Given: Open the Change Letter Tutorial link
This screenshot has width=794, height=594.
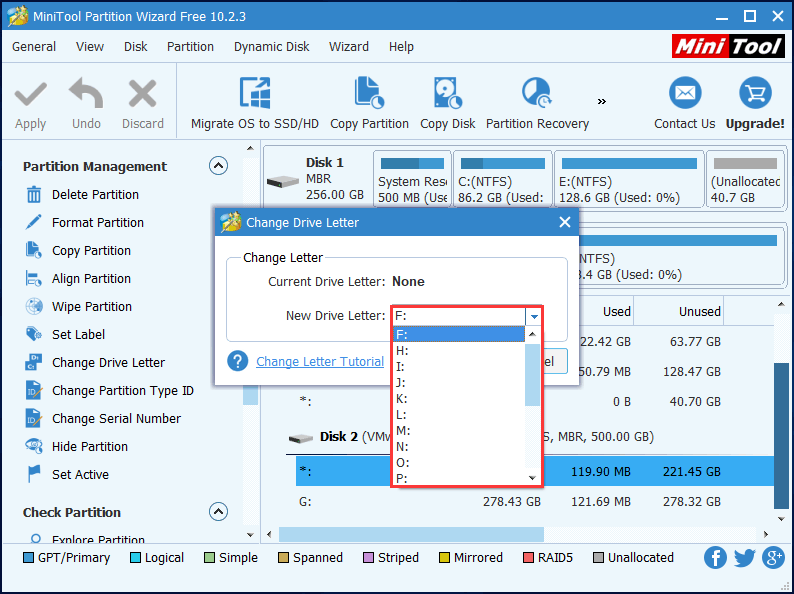Looking at the screenshot, I should pyautogui.click(x=320, y=362).
